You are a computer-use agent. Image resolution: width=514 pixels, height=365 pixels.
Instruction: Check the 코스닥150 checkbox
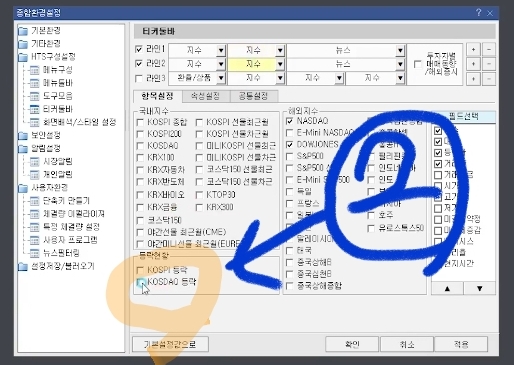tap(140, 221)
